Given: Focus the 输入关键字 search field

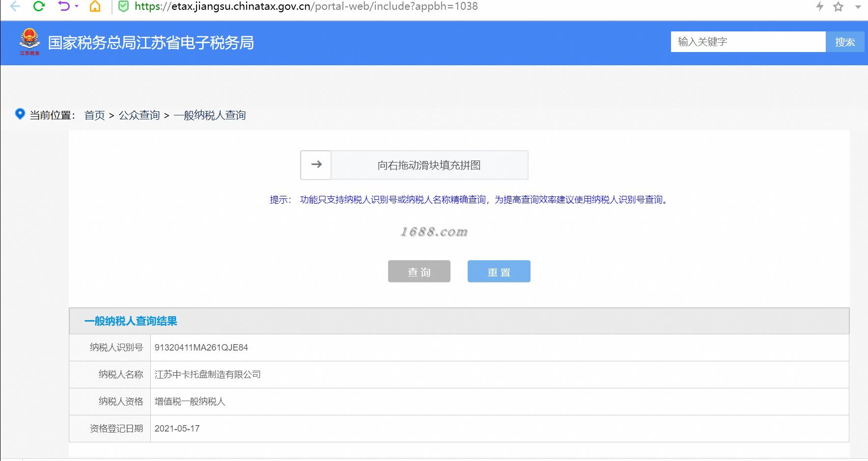Looking at the screenshot, I should click(x=748, y=42).
